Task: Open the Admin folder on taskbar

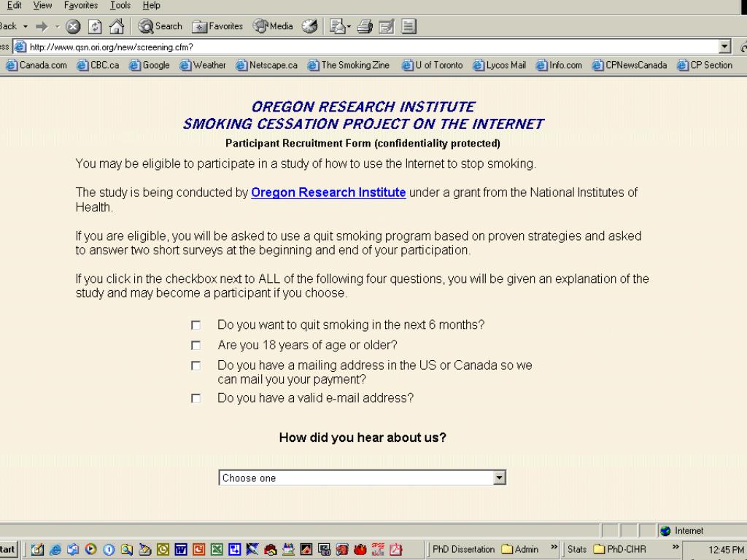Action: click(x=519, y=550)
